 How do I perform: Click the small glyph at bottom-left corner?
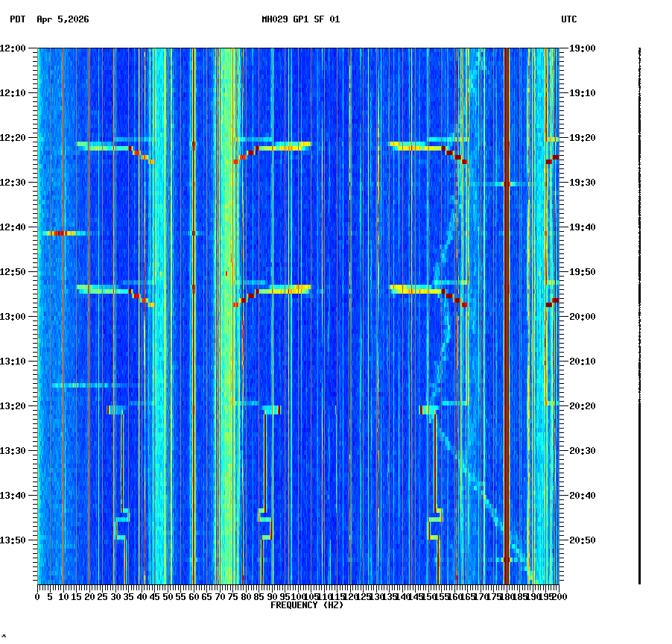pyautogui.click(x=6, y=637)
